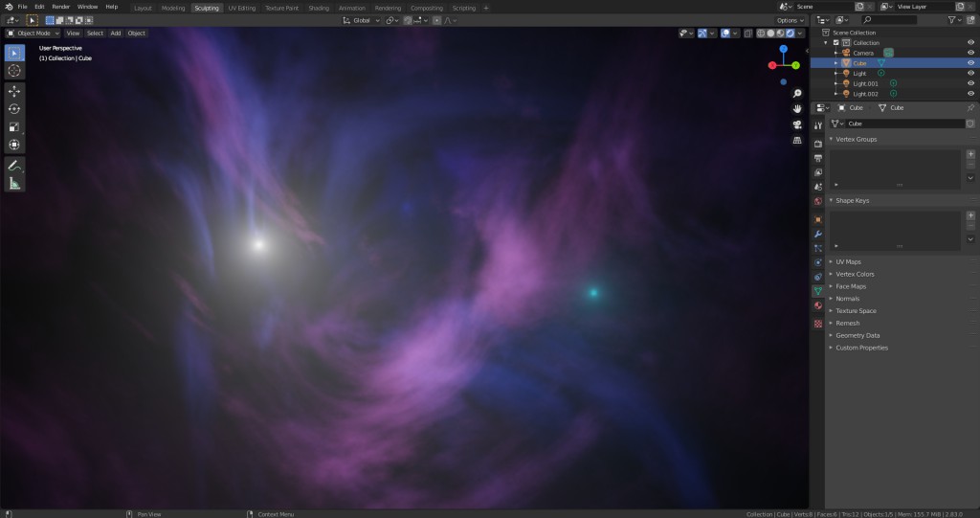The image size is (980, 518).
Task: Expand the UV Maps panel
Action: coord(848,261)
